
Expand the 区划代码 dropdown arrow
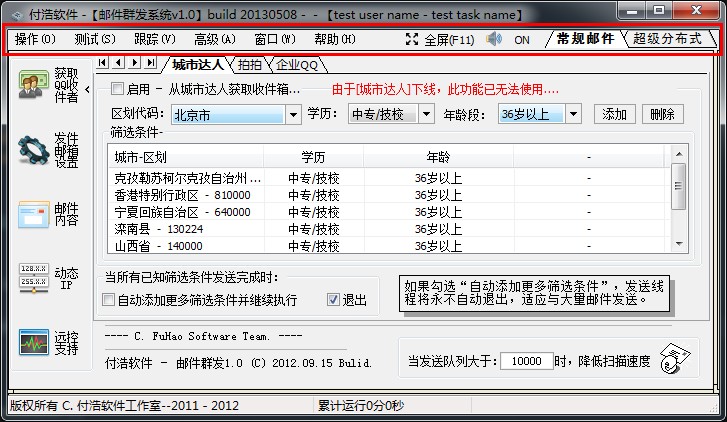coord(293,114)
